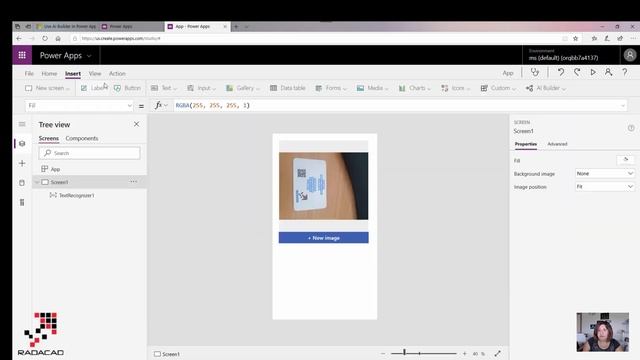
Task: Click the zoom slider handle
Action: 404,353
